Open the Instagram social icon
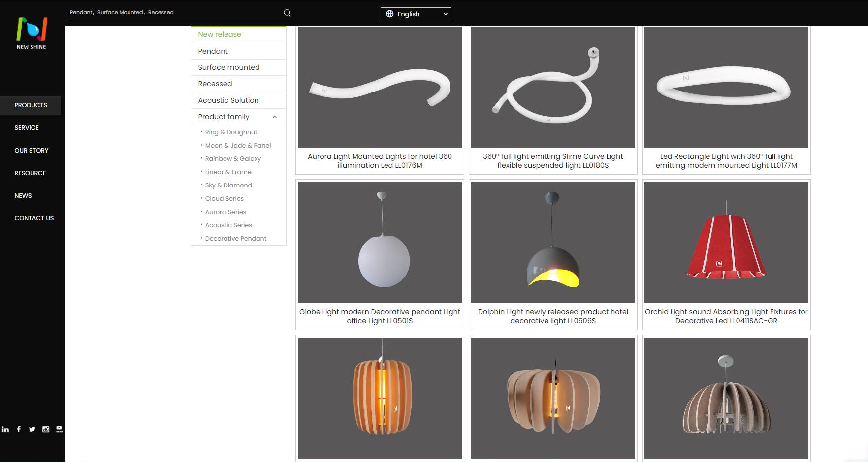This screenshot has height=462, width=868. (46, 429)
